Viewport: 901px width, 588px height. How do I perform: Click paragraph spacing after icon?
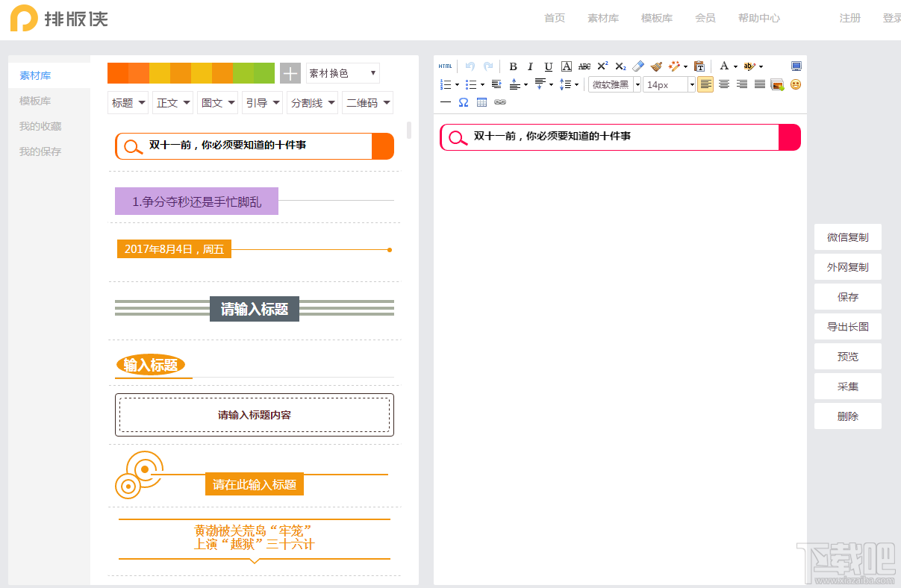click(540, 84)
